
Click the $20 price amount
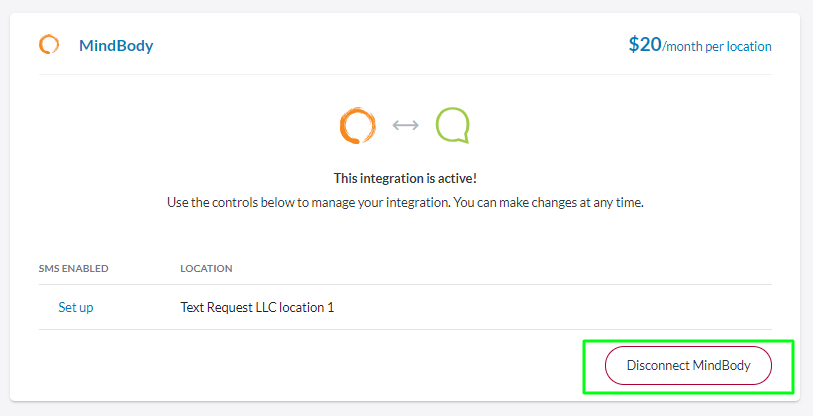[645, 44]
